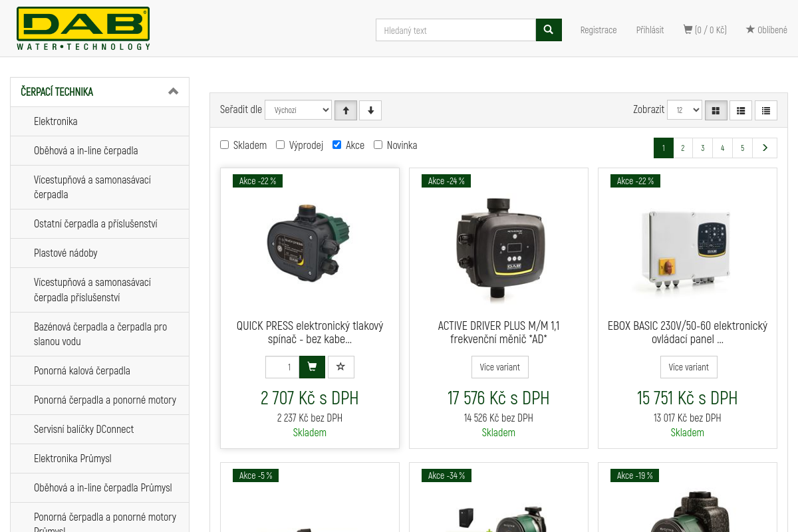Viewport: 798px width, 532px height.
Task: Open QUICK PRESS elektronický tlakový spínač title
Action: click(310, 332)
